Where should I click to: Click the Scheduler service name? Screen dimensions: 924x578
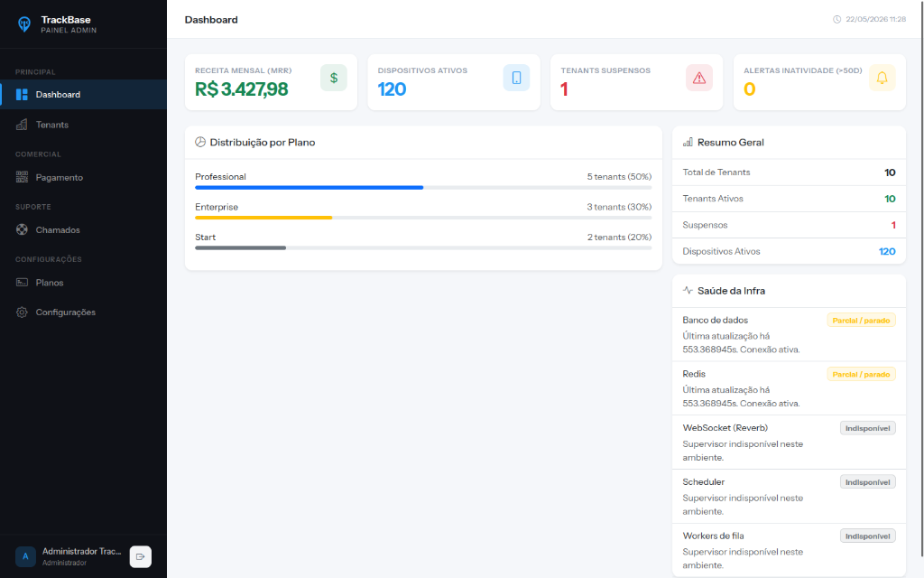pos(703,482)
